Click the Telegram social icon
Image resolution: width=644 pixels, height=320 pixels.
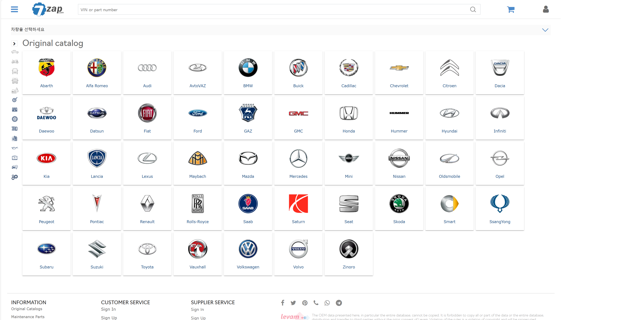click(339, 303)
